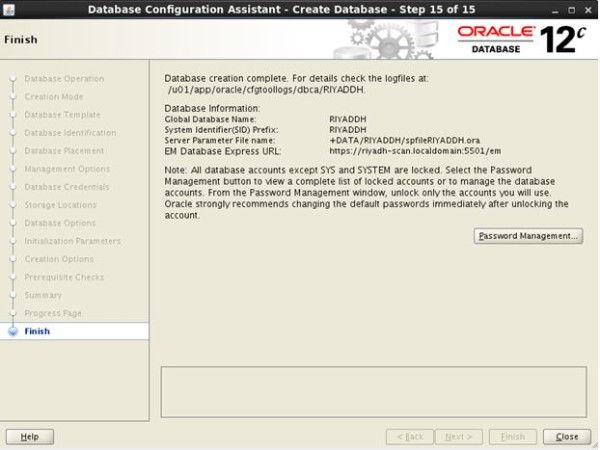
Task: Select the Creation Mode step
Action: click(54, 96)
